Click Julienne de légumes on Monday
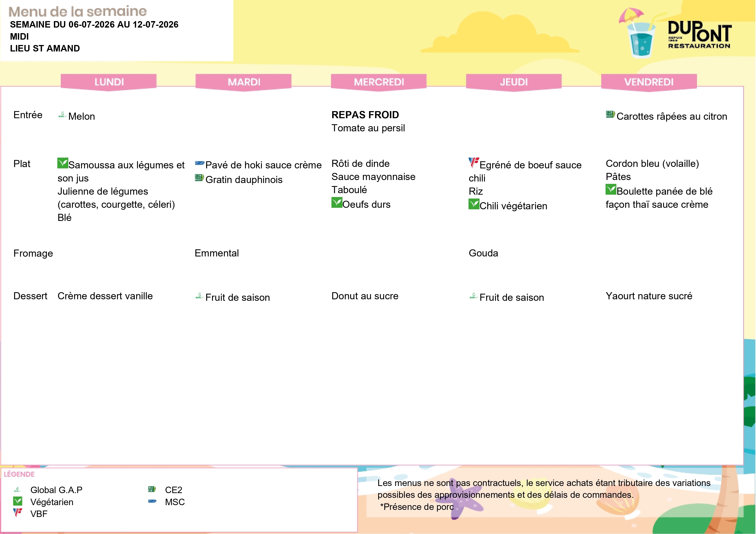The width and height of the screenshot is (756, 534). point(103,191)
